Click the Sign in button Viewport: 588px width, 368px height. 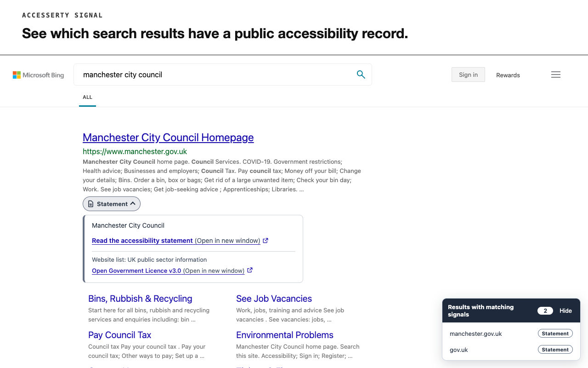468,75
